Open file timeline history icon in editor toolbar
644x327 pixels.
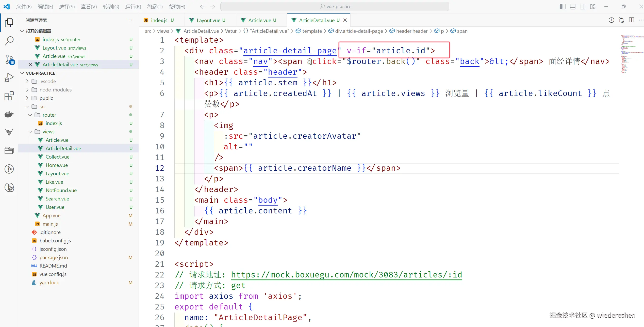click(611, 20)
